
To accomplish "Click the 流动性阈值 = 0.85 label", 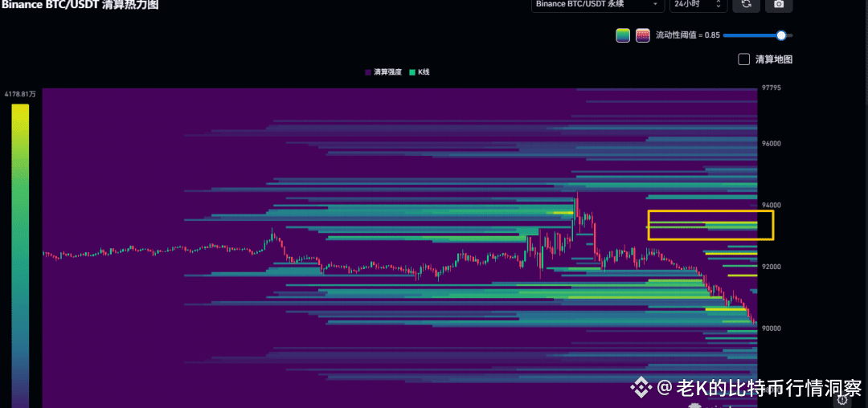I will [x=687, y=35].
